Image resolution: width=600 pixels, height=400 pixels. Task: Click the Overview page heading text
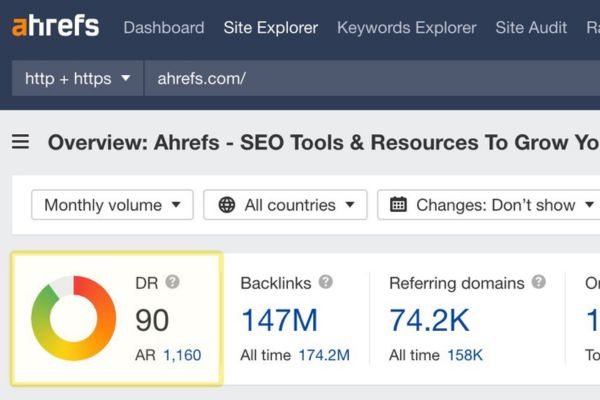324,142
